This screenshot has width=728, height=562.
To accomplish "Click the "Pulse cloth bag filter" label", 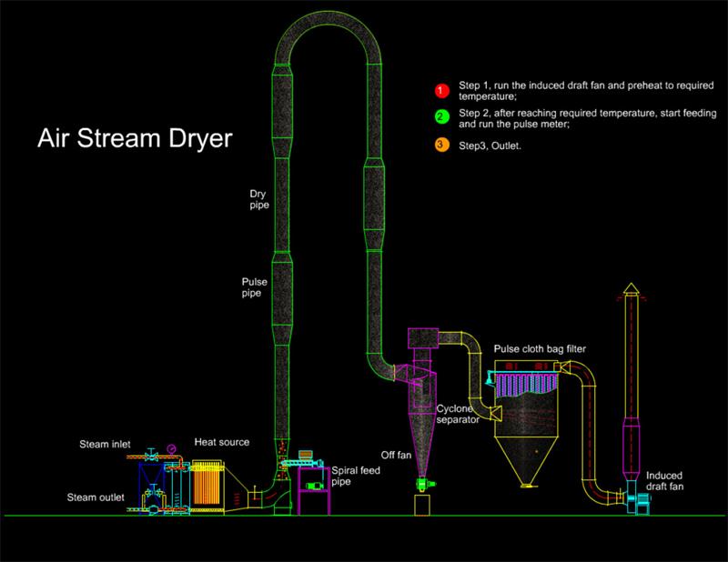I will (x=539, y=348).
